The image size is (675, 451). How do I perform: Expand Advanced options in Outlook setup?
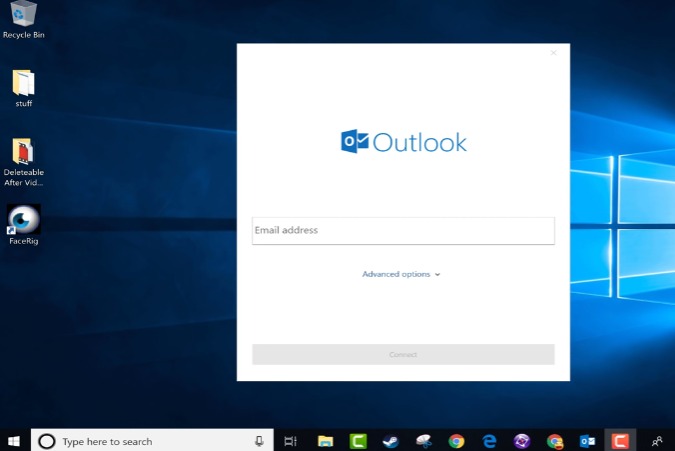coord(401,274)
